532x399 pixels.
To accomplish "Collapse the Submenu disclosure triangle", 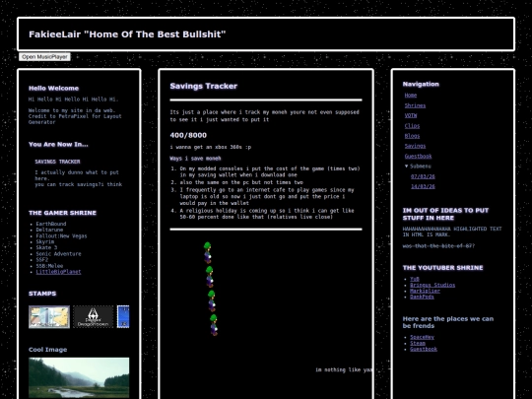I will (x=407, y=166).
